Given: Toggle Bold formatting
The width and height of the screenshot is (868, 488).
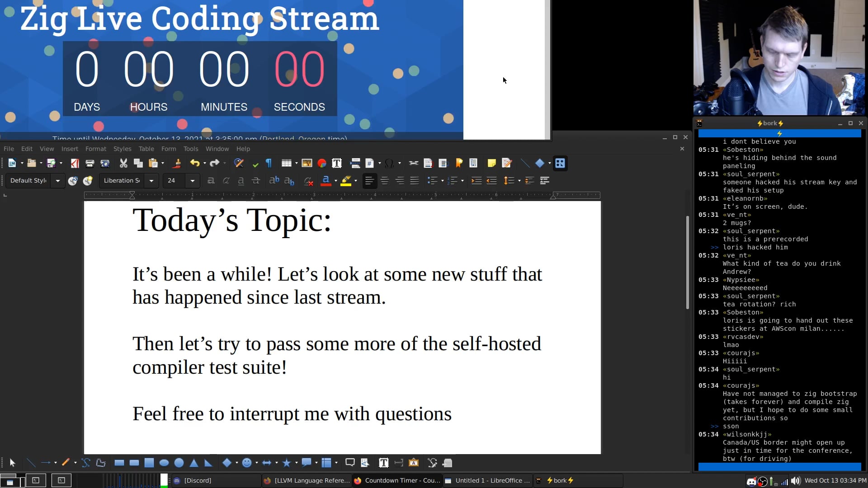Looking at the screenshot, I should [x=211, y=181].
